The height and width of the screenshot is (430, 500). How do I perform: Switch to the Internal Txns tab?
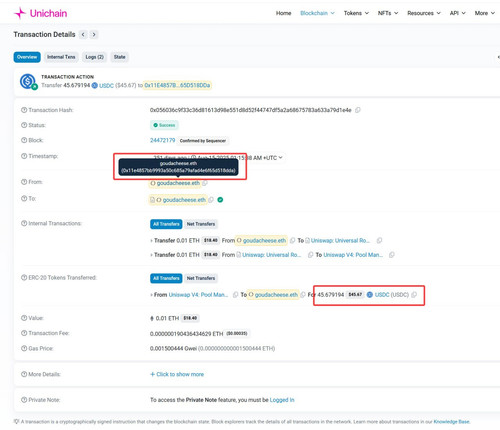tap(61, 57)
